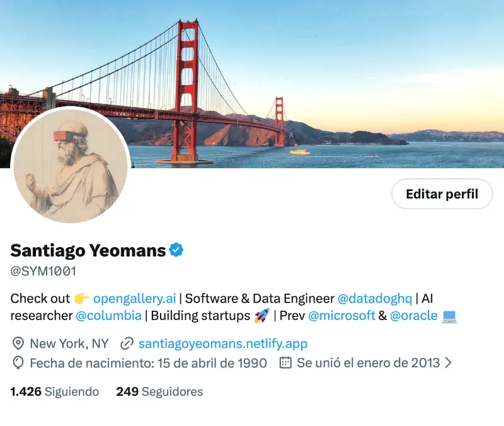
Task: View the 1.426 Siguiendo list
Action: pyautogui.click(x=55, y=391)
